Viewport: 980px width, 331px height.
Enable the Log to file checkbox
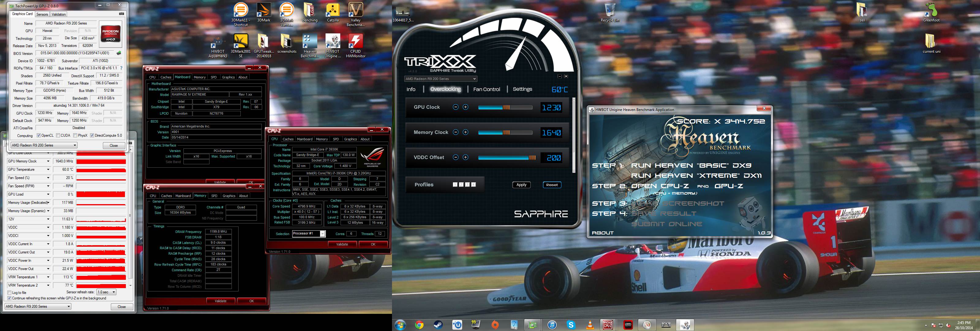coord(9,292)
